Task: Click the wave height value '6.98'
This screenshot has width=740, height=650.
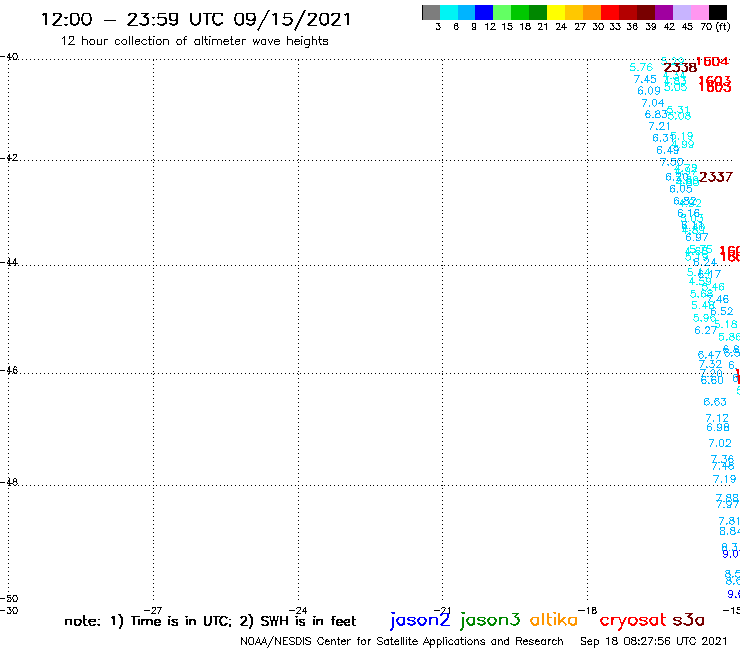Action: [718, 427]
